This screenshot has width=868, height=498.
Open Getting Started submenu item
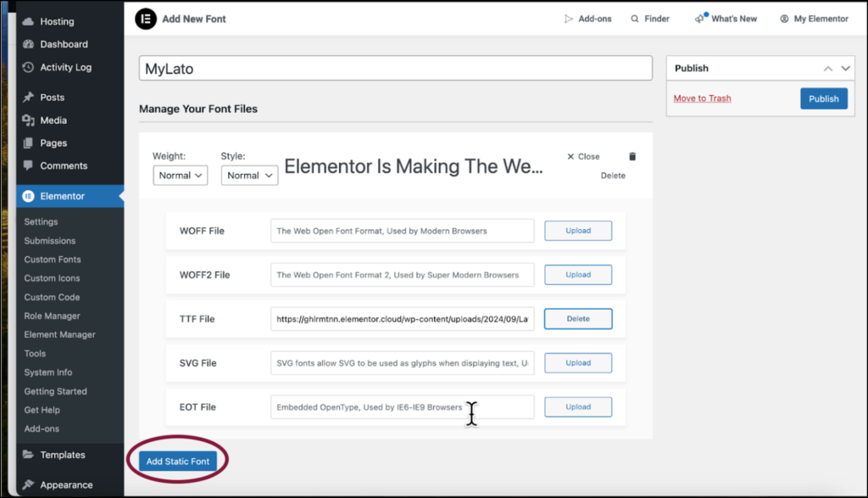click(55, 392)
